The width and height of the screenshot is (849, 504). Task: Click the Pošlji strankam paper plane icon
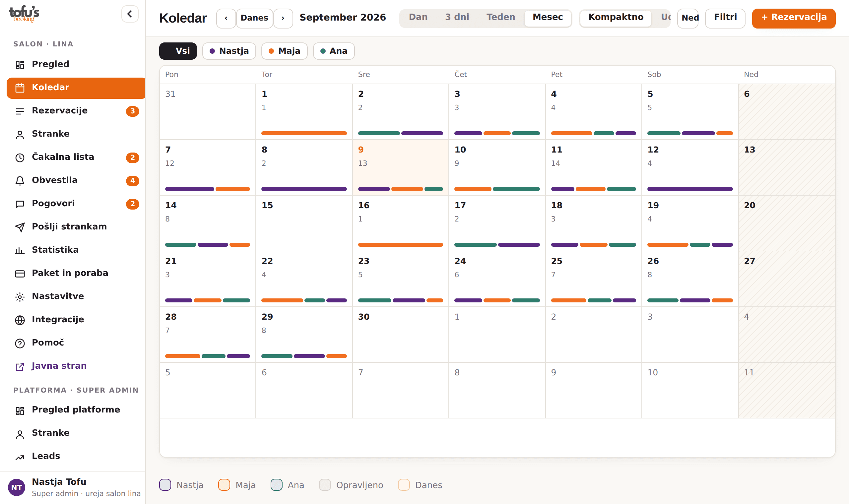tap(20, 227)
